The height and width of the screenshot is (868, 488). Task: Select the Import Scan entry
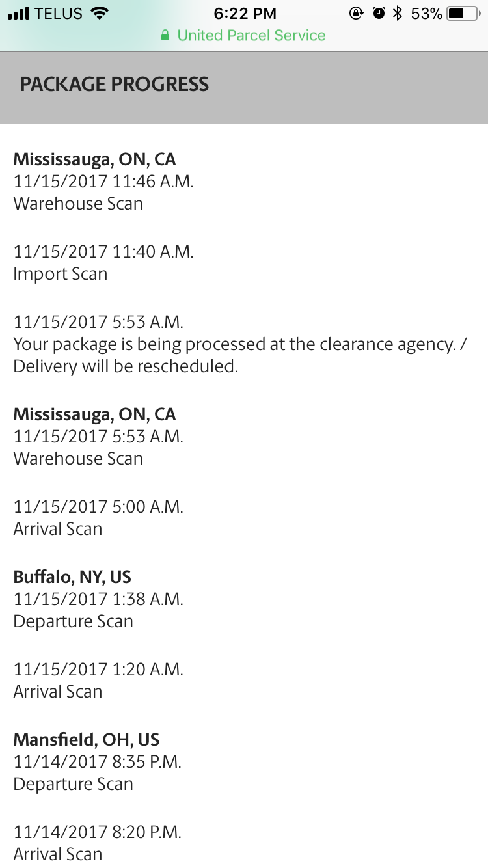click(103, 263)
